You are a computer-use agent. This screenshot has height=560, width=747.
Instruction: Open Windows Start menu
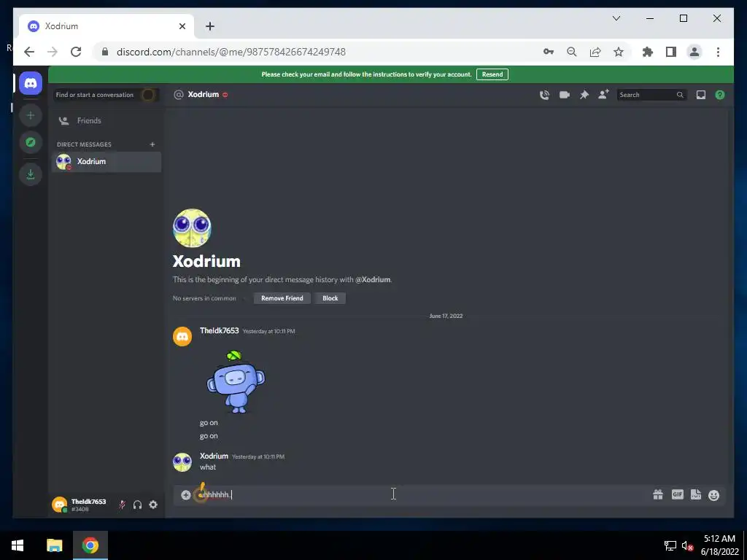point(18,545)
